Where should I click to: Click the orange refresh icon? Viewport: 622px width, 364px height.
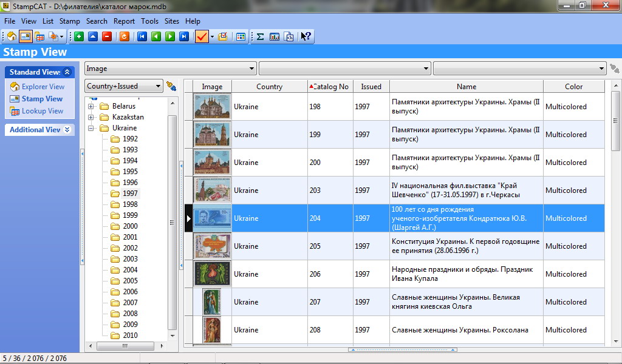pyautogui.click(x=125, y=36)
